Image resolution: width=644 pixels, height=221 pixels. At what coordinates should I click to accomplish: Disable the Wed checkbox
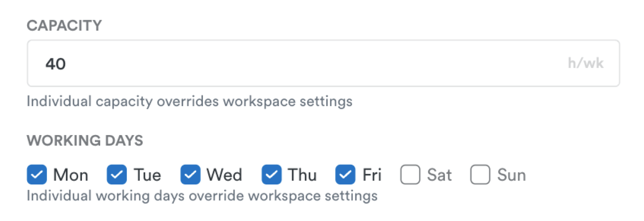click(x=190, y=174)
